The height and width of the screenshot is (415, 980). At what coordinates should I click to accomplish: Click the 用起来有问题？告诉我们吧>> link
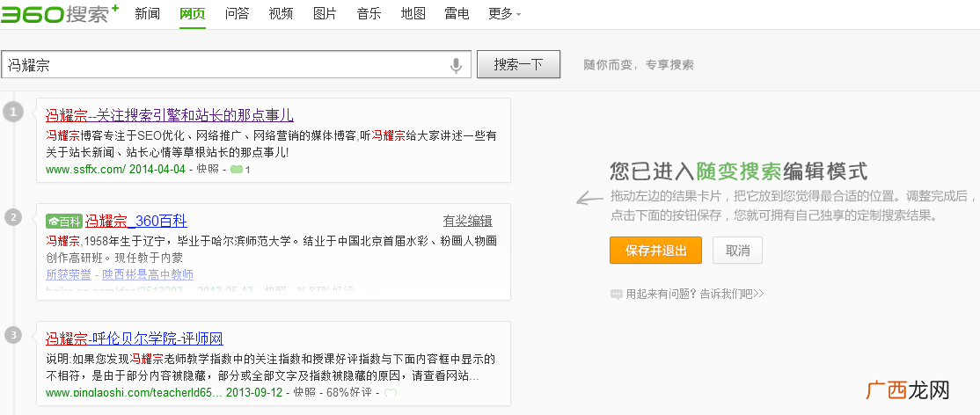tap(694, 294)
